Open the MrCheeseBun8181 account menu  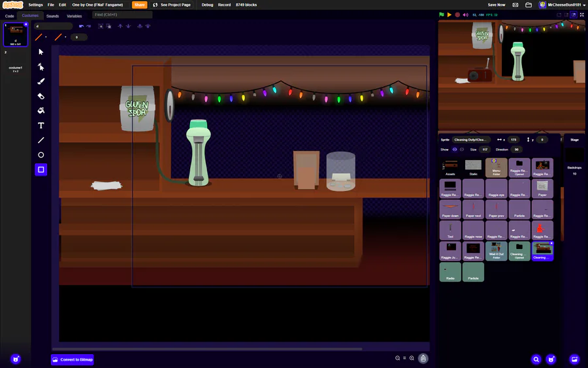(561, 5)
